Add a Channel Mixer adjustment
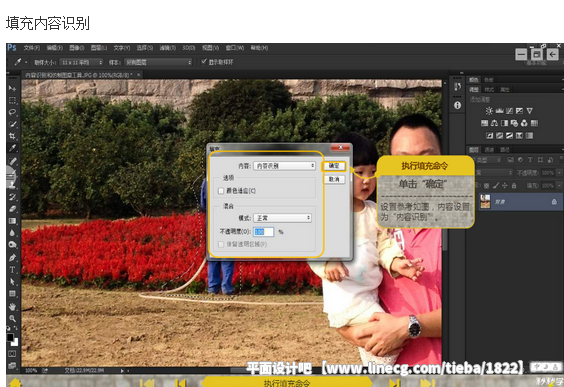This screenshot has height=387, width=564. [524, 123]
